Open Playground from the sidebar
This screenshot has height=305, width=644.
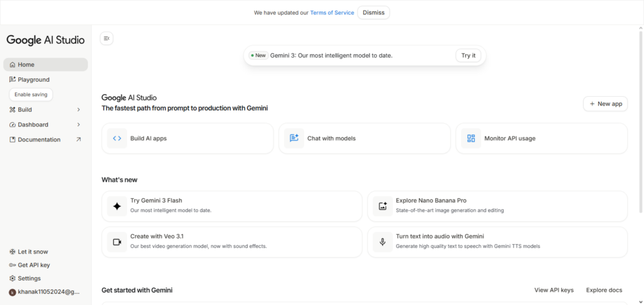(45, 80)
